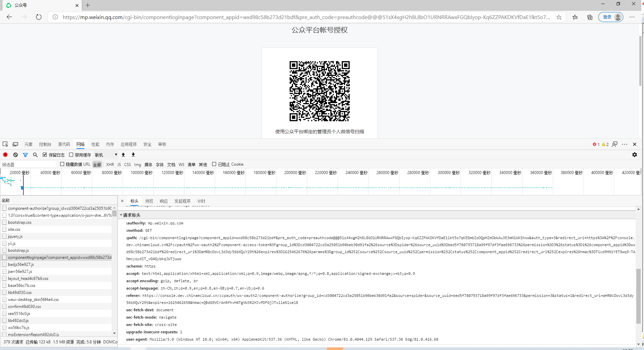Toggle the 保留日志 checkbox
This screenshot has width=644, height=350.
[45, 155]
